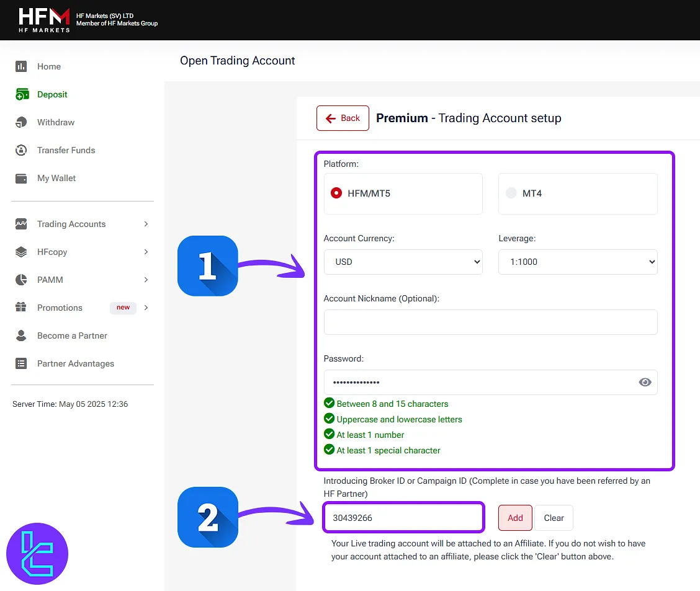The height and width of the screenshot is (591, 700).
Task: Click the My Wallet icon
Action: click(x=21, y=178)
